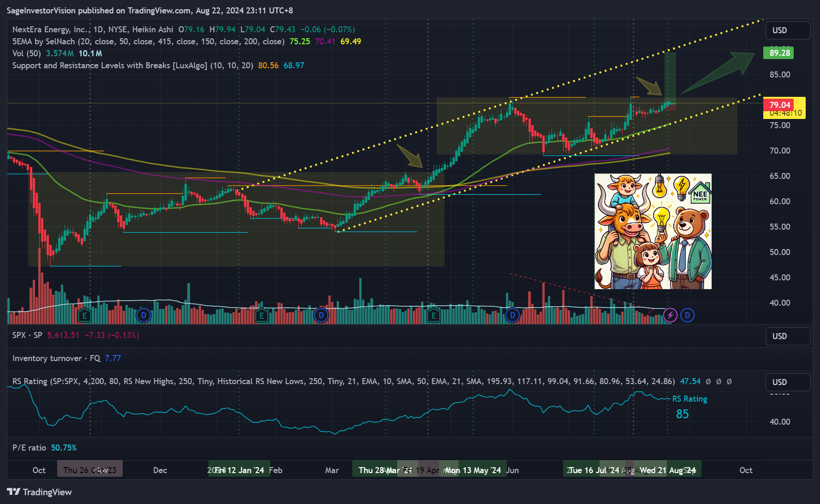The image size is (820, 504).
Task: Open the dividend marker D just before Mar
Action: [x=321, y=315]
